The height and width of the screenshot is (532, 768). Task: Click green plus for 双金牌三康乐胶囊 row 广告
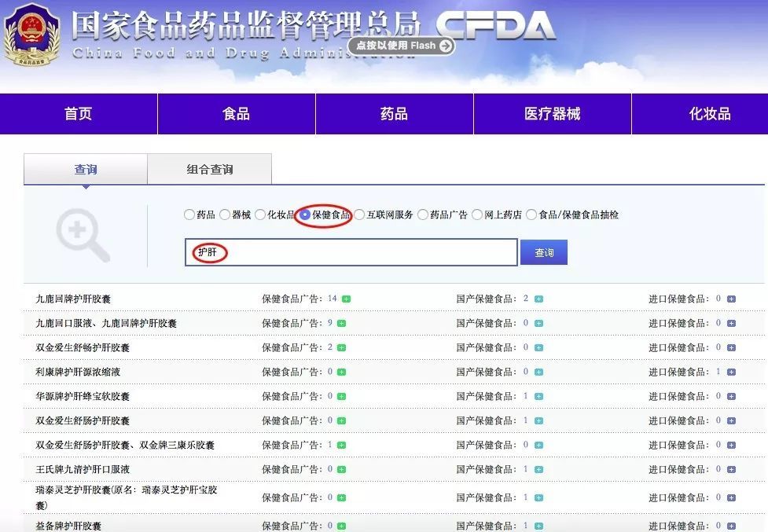(342, 446)
